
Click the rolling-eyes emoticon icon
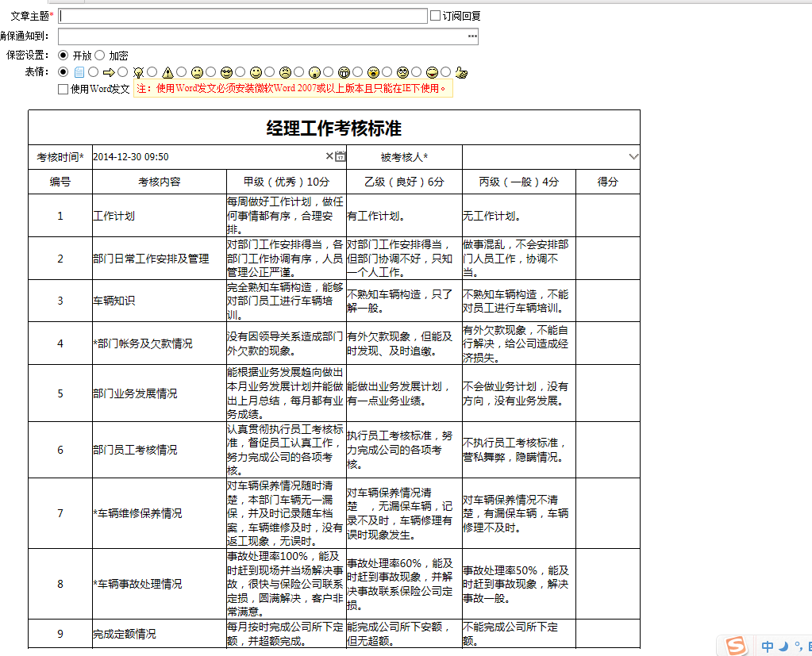pyautogui.click(x=403, y=72)
